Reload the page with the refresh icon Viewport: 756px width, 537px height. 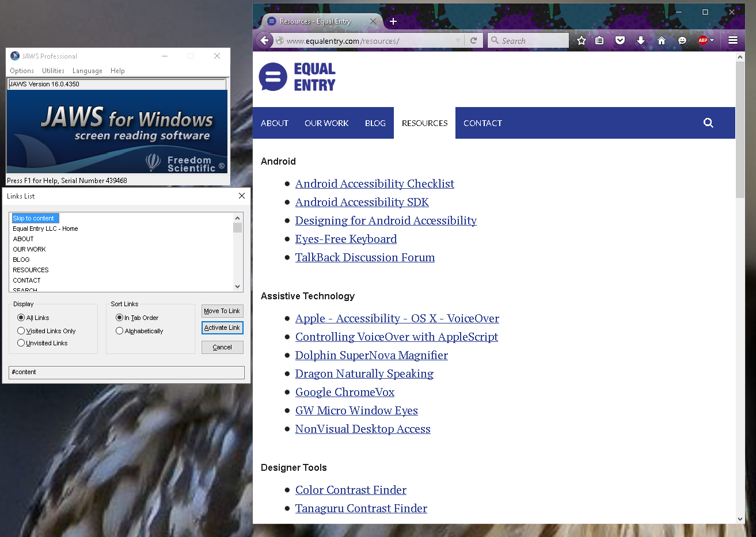pyautogui.click(x=473, y=40)
